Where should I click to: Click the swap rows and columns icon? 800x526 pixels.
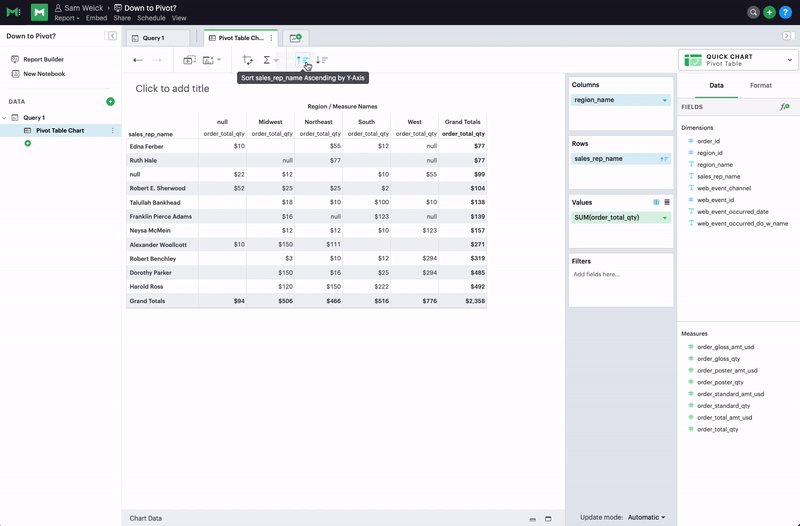click(248, 60)
